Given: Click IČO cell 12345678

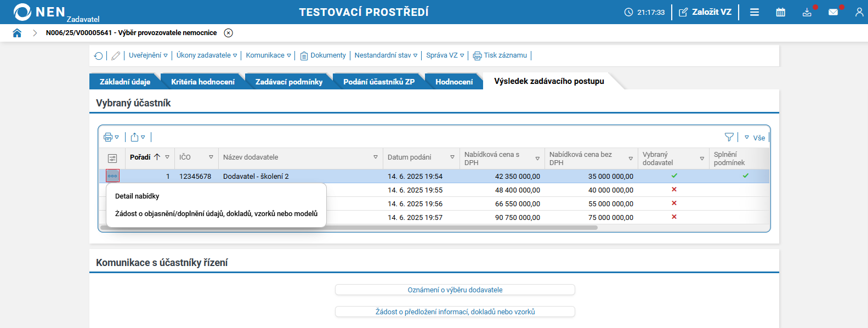Looking at the screenshot, I should pyautogui.click(x=195, y=177).
